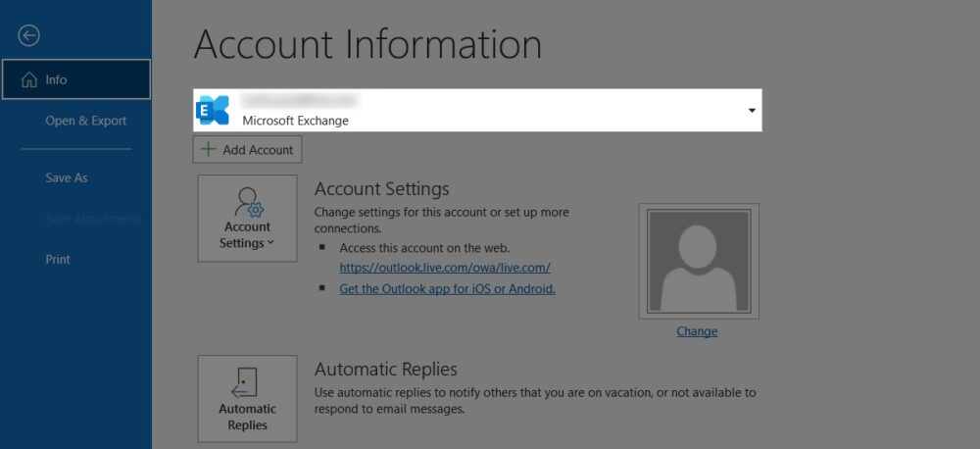Select Save Attachments in sidebar
The image size is (980, 449).
93,219
